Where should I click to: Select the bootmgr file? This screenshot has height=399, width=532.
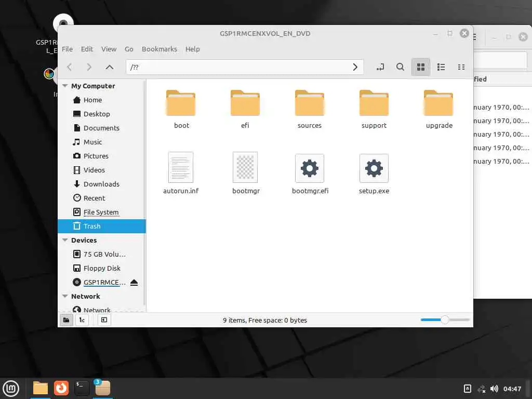(246, 173)
